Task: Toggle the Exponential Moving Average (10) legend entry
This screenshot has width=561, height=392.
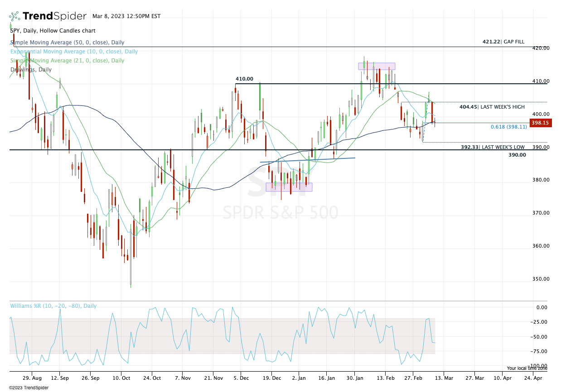Action: point(74,52)
